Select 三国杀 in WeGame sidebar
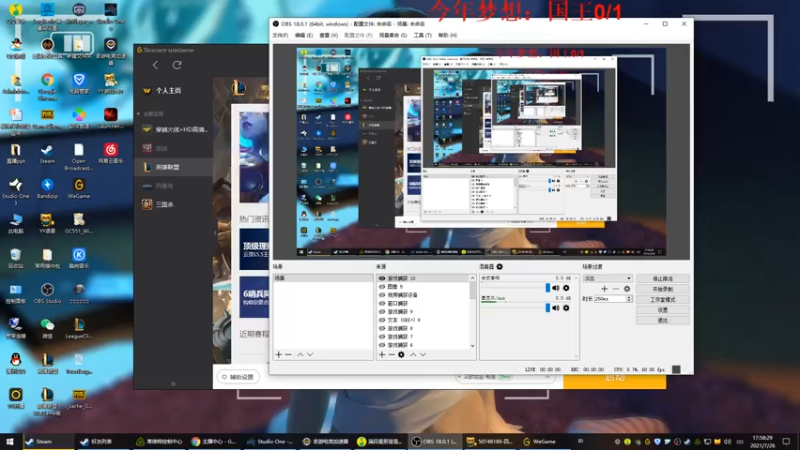This screenshot has height=450, width=800. (x=173, y=204)
